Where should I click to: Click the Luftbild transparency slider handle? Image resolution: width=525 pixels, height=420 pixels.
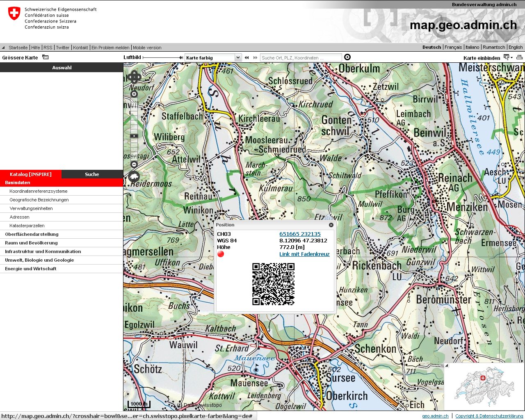click(x=181, y=58)
